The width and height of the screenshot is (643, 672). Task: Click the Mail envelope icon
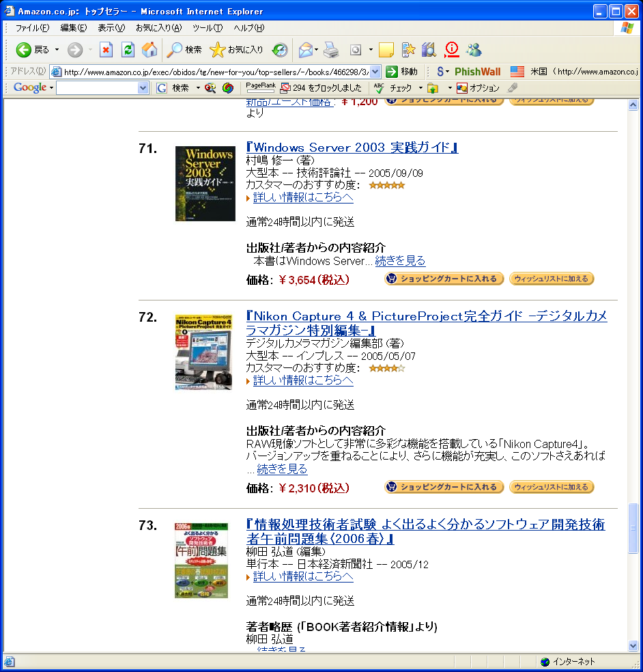pos(305,50)
